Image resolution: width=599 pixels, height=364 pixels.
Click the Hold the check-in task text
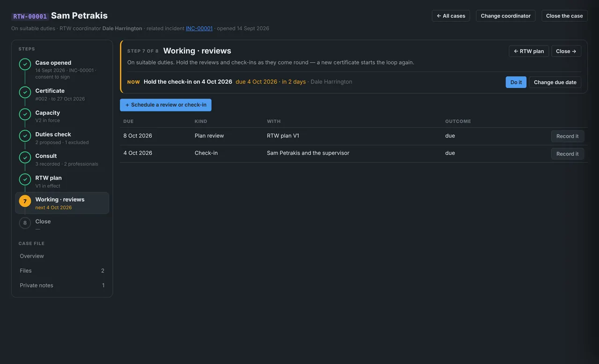point(188,82)
